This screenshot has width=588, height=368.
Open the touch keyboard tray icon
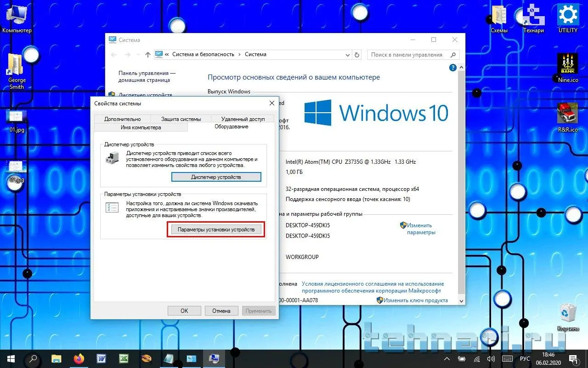coord(507,359)
